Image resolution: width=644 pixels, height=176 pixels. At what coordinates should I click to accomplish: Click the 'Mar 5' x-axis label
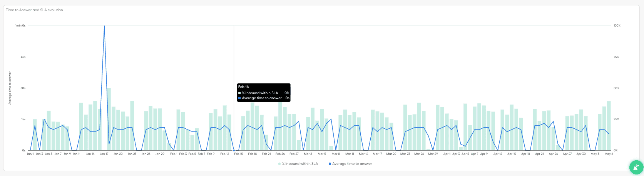click(x=322, y=154)
